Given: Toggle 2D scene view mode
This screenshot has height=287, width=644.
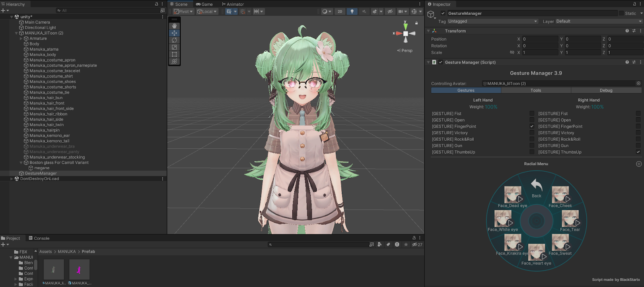Looking at the screenshot, I should coord(340,12).
